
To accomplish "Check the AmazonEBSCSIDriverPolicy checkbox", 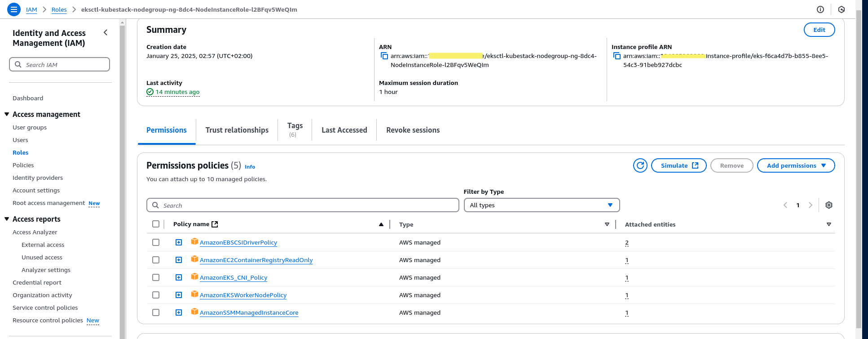I will click(156, 242).
